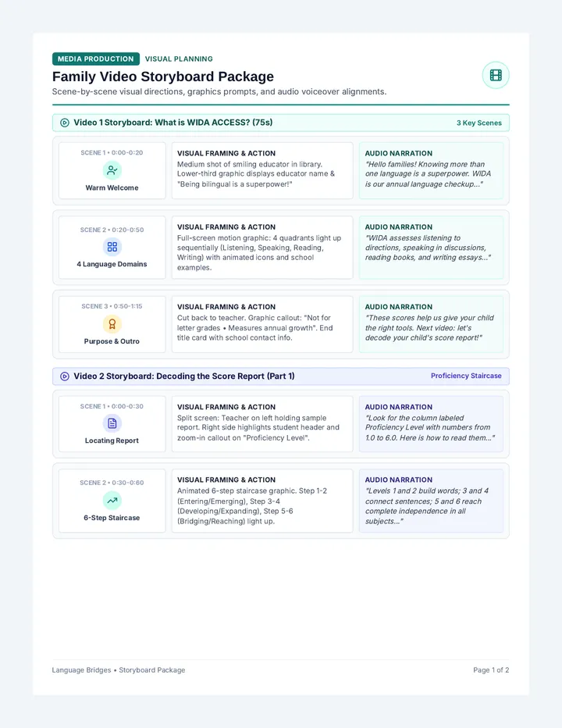
Task: Select Video 1 Storyboard: What is WIDA ACCESS heading
Action: tap(173, 123)
